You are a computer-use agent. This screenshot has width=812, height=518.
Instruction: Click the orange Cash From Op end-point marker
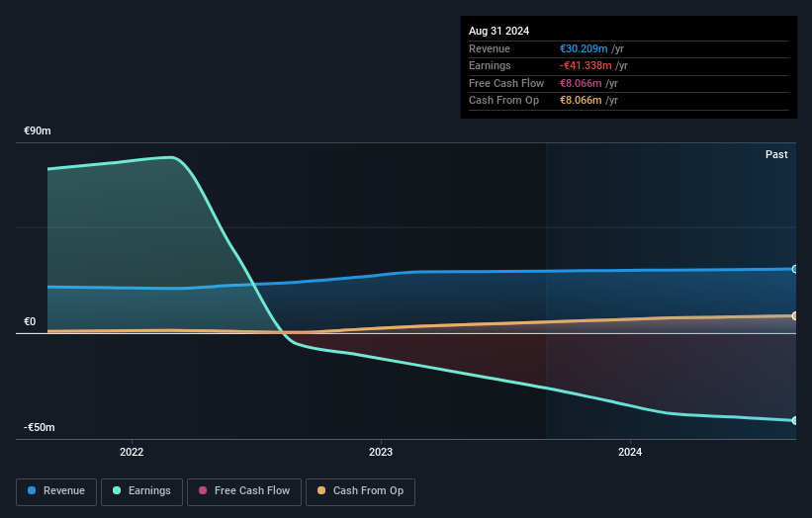pos(795,315)
